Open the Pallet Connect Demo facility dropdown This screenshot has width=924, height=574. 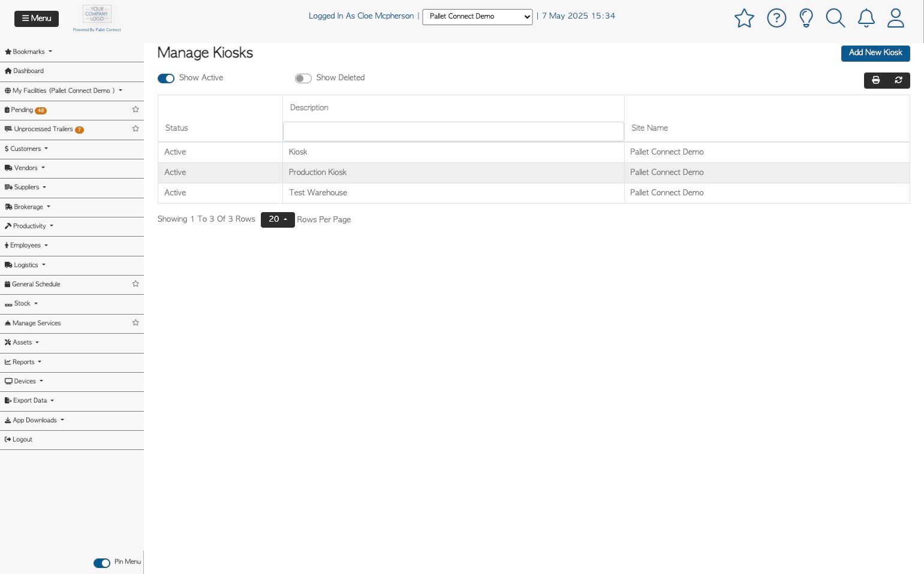click(x=477, y=17)
